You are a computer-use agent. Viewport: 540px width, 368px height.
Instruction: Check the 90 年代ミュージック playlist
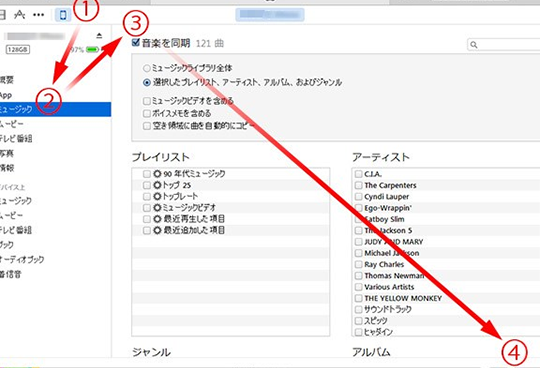click(147, 174)
